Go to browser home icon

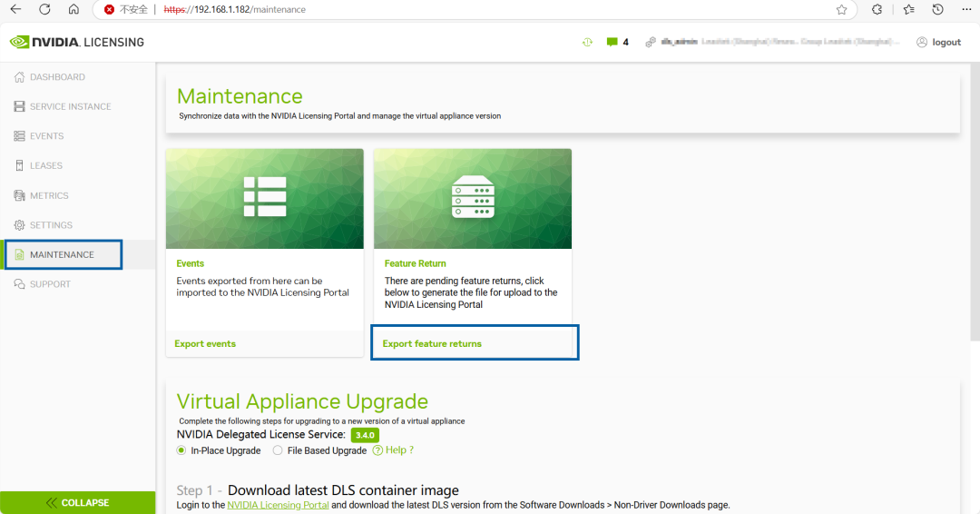[x=73, y=9]
